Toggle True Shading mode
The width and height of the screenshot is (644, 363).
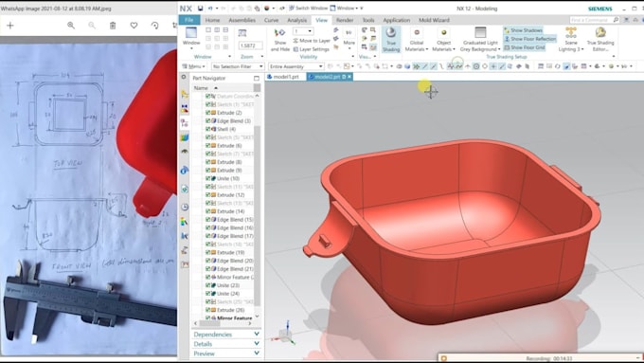[391, 40]
